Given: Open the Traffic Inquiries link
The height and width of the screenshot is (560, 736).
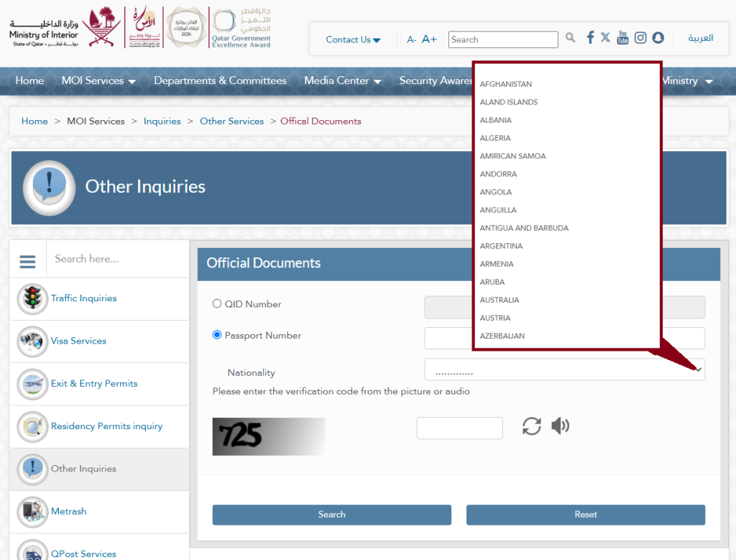Looking at the screenshot, I should pos(83,298).
